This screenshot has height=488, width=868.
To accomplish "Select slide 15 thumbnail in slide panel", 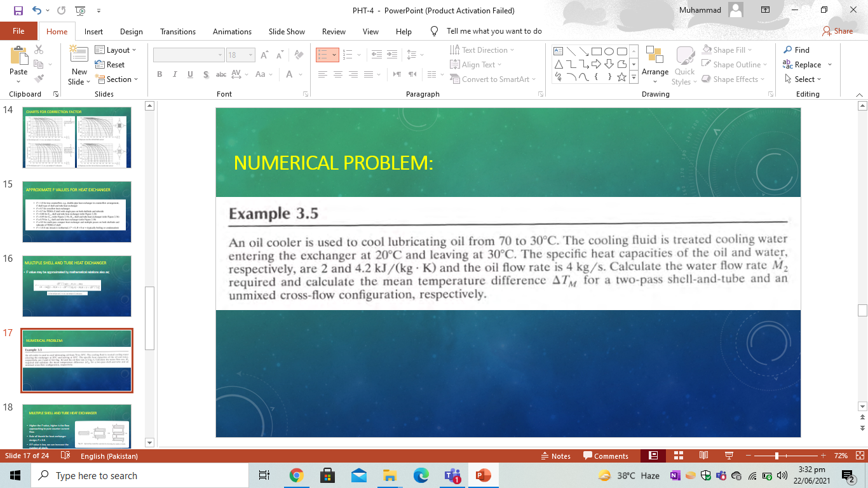I will point(76,213).
